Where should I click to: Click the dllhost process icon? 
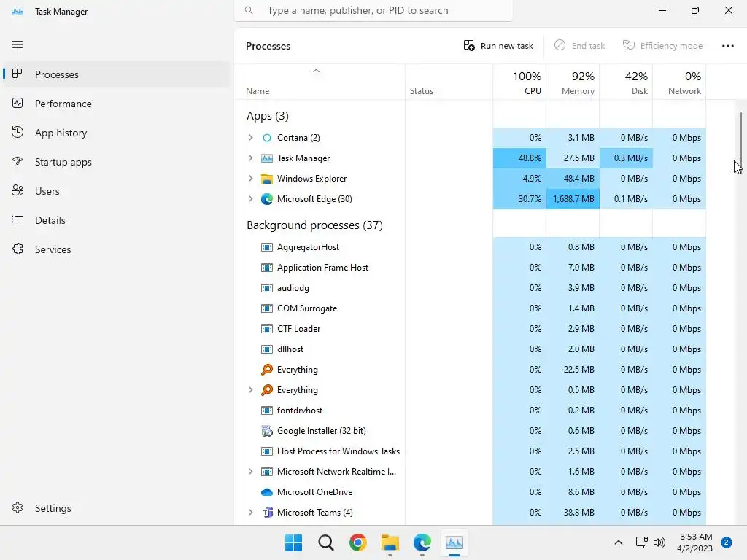click(x=267, y=349)
